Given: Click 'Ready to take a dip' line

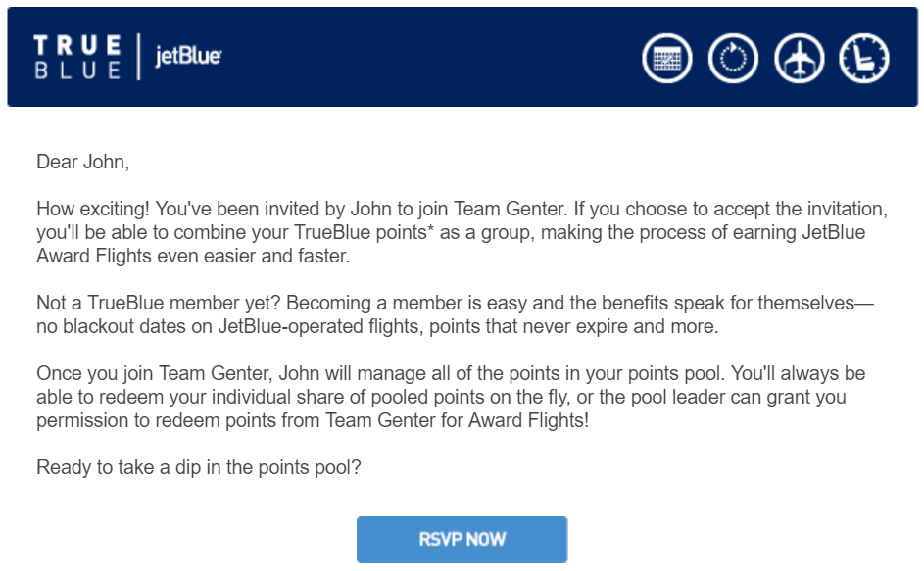Looking at the screenshot, I should (199, 467).
